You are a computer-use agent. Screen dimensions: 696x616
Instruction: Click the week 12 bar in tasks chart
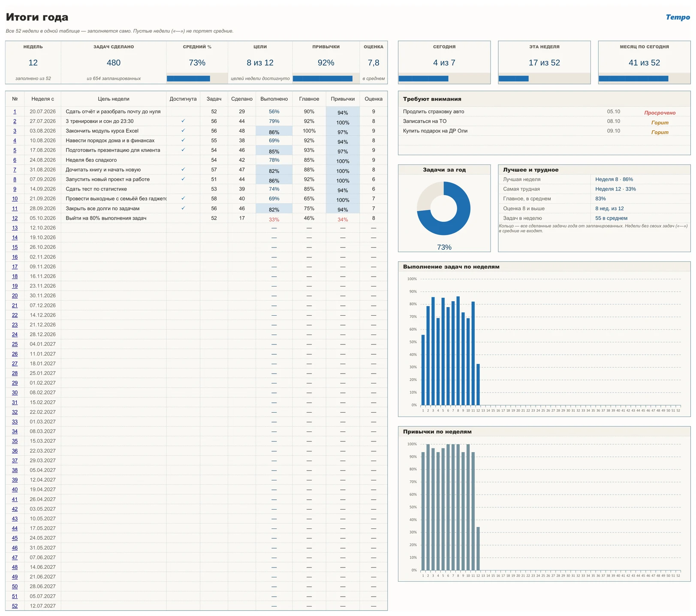click(x=478, y=385)
